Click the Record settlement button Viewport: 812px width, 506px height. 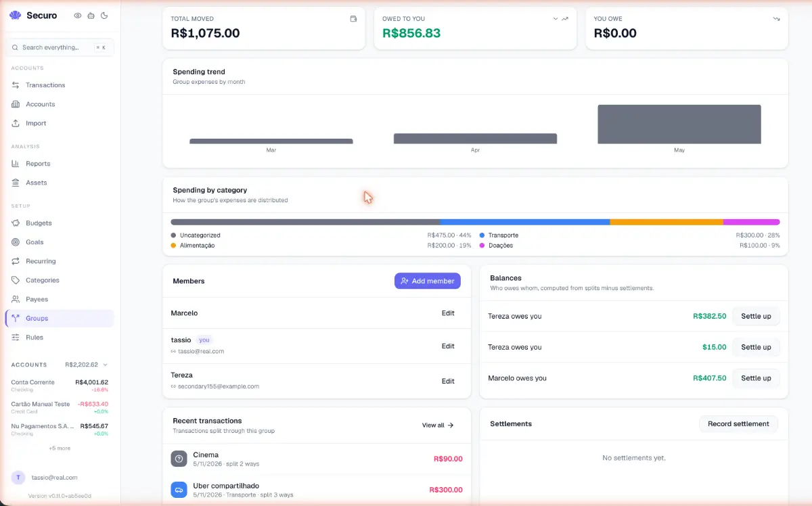[738, 423]
